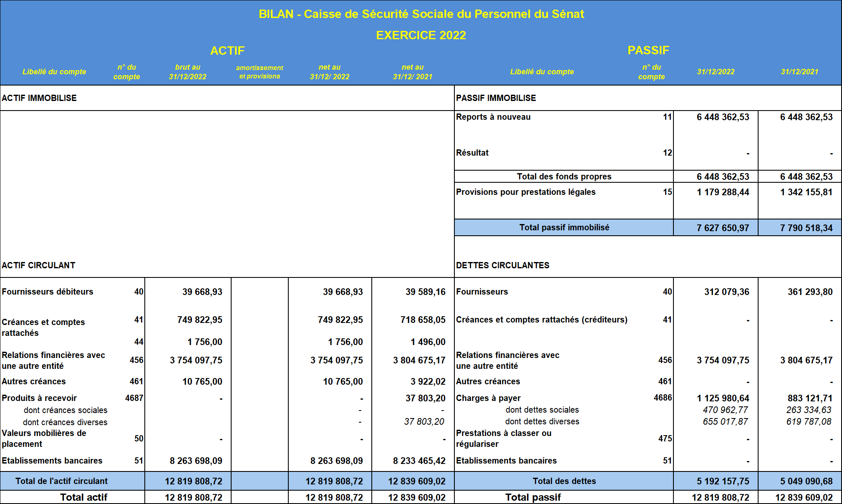Viewport: 842px width, 504px height.
Task: Select the Total des dettes 2022 value
Action: (723, 481)
